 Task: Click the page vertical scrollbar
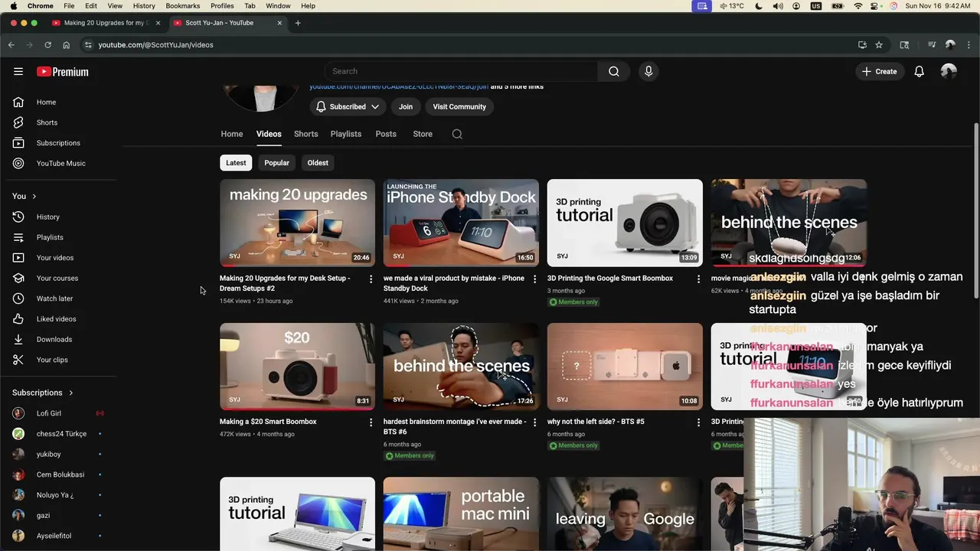pos(976,210)
